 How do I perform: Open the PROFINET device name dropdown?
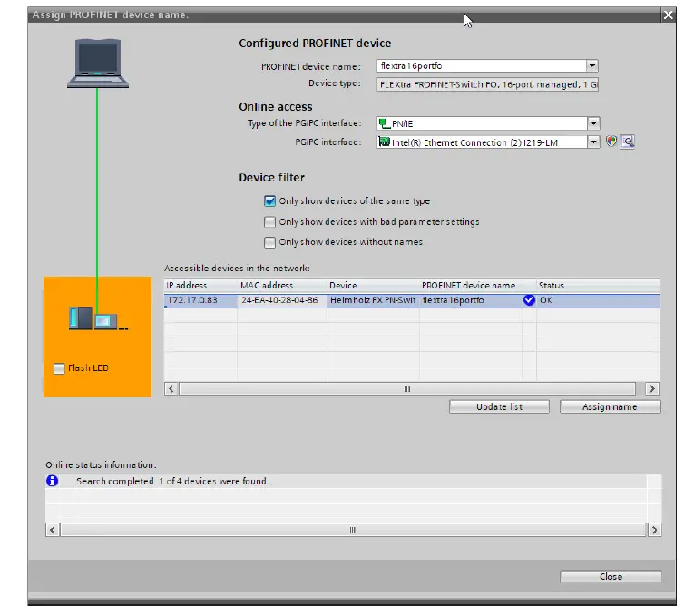tap(592, 66)
